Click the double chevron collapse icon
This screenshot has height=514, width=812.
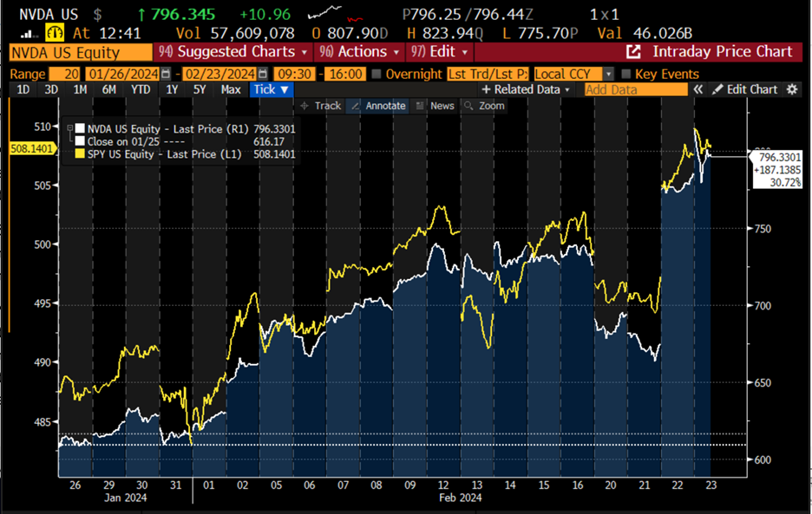click(x=698, y=89)
